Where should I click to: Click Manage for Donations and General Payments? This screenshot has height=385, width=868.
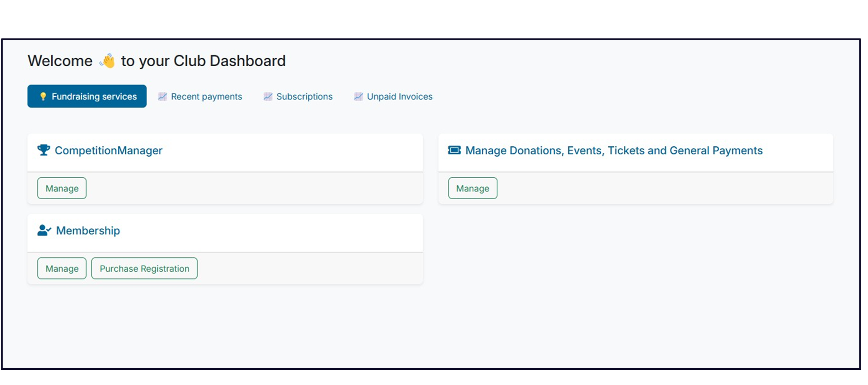coord(473,188)
